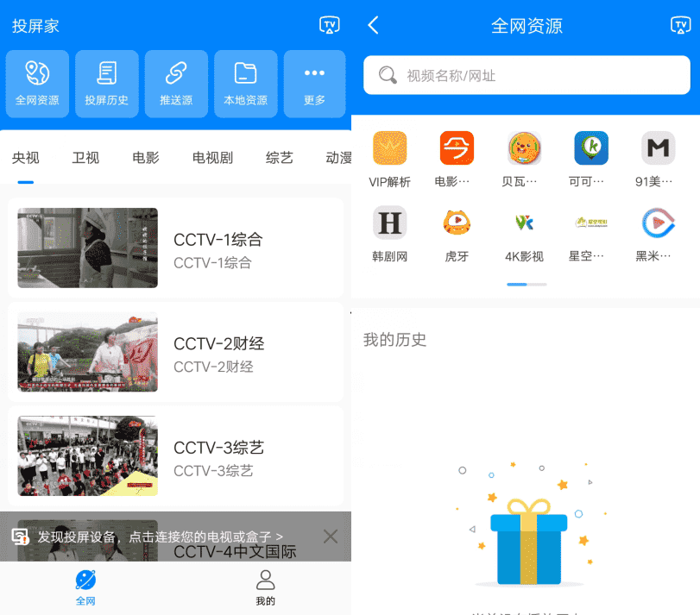Go back using the 全网资源 back arrow
The height and width of the screenshot is (615, 700).
[x=373, y=25]
